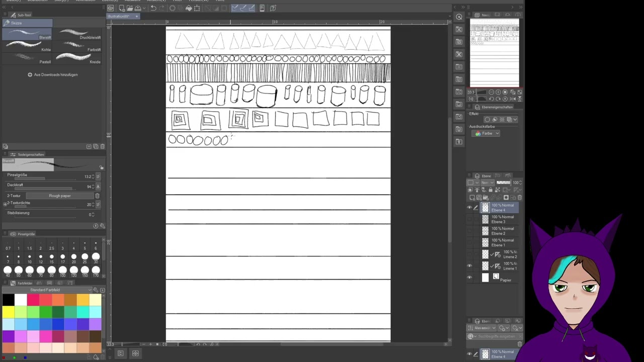Open file via toolbar folder icon
Screen dimensions: 644x362
[x=130, y=8]
